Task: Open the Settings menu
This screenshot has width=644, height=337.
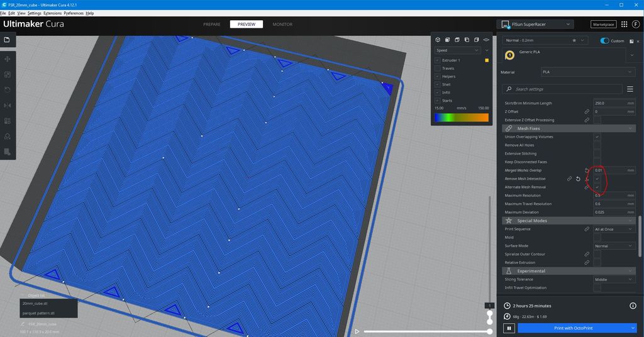Action: [34, 13]
